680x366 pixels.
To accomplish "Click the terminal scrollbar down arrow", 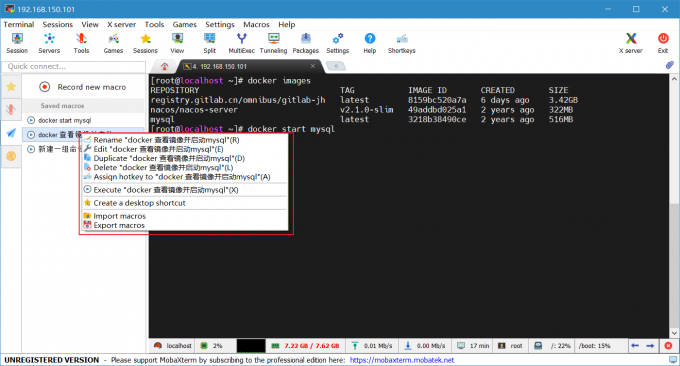I will coord(674,333).
